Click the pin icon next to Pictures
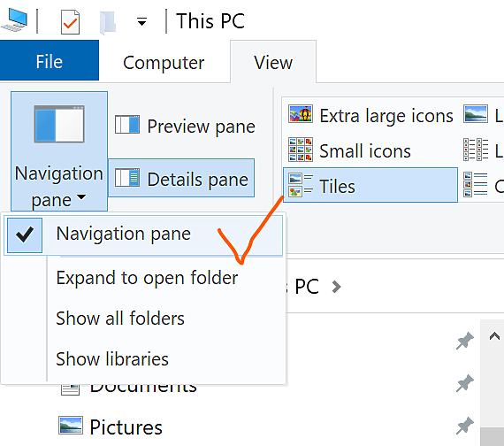 [465, 425]
